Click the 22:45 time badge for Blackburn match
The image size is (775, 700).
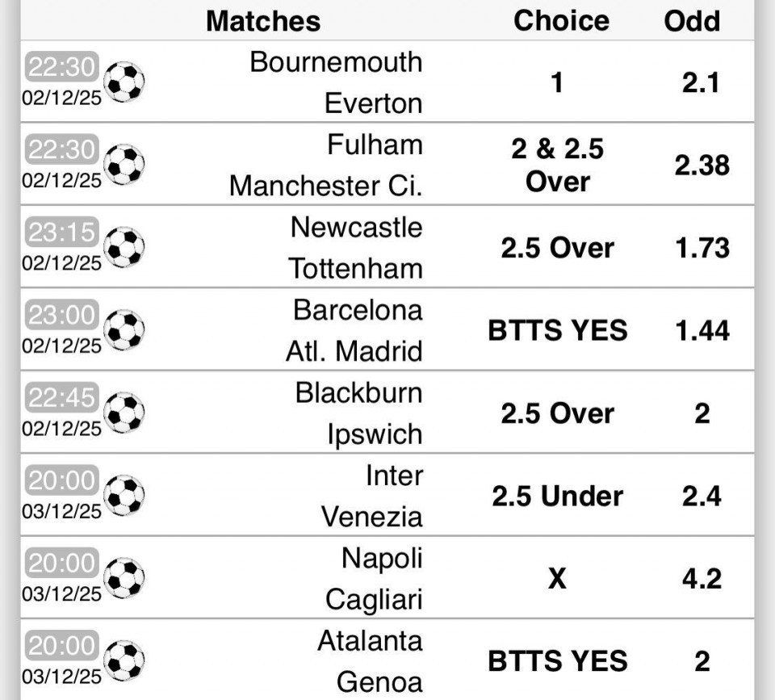[x=62, y=398]
